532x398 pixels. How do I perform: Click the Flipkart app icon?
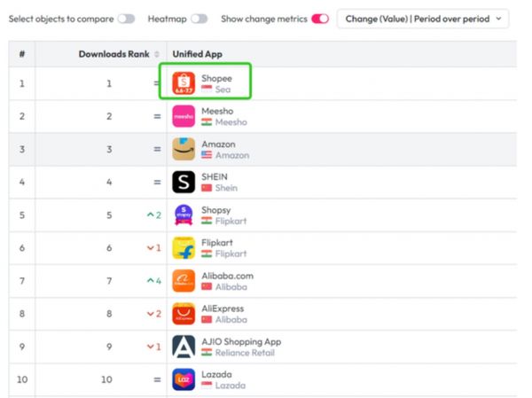(184, 247)
